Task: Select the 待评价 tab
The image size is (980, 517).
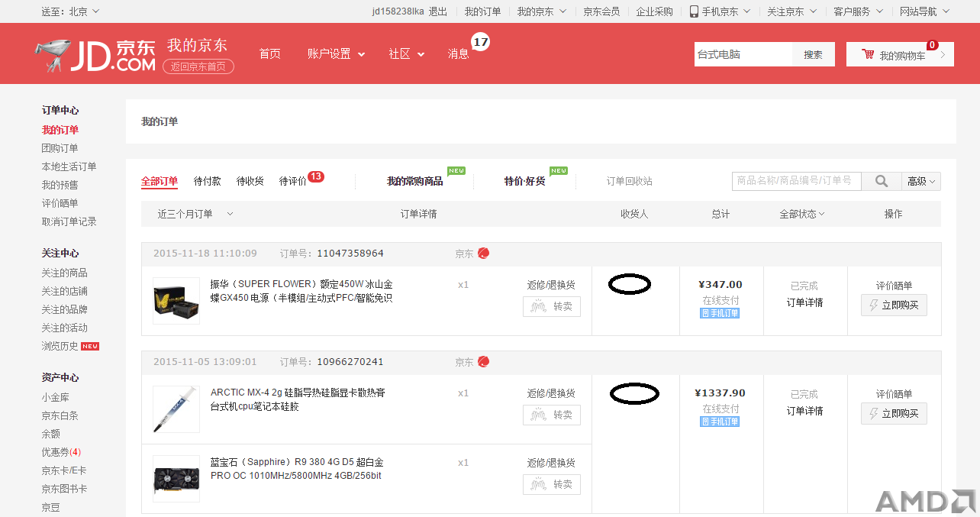Action: [293, 181]
